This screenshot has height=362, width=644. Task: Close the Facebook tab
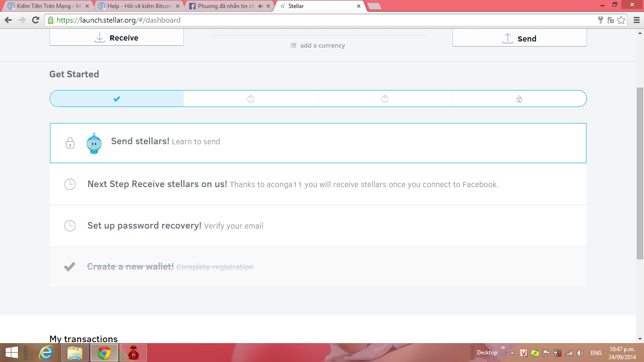[268, 6]
